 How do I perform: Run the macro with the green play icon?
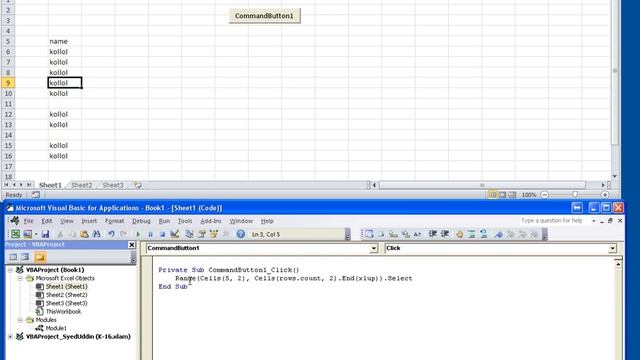(x=138, y=234)
